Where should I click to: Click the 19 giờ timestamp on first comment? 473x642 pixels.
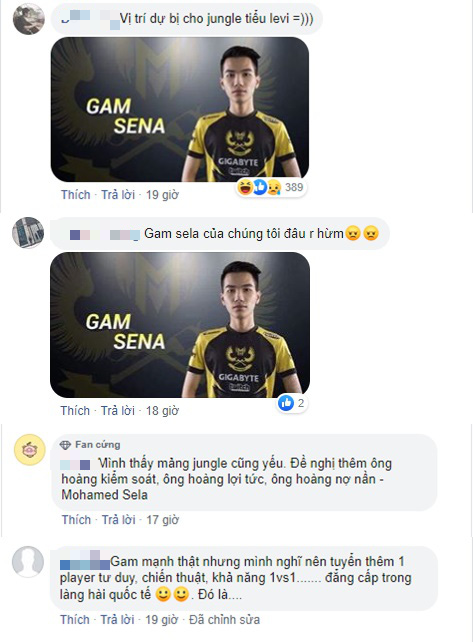tap(162, 194)
